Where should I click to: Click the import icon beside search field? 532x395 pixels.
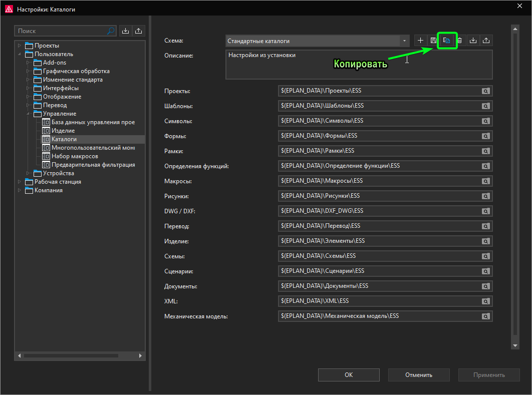[126, 31]
